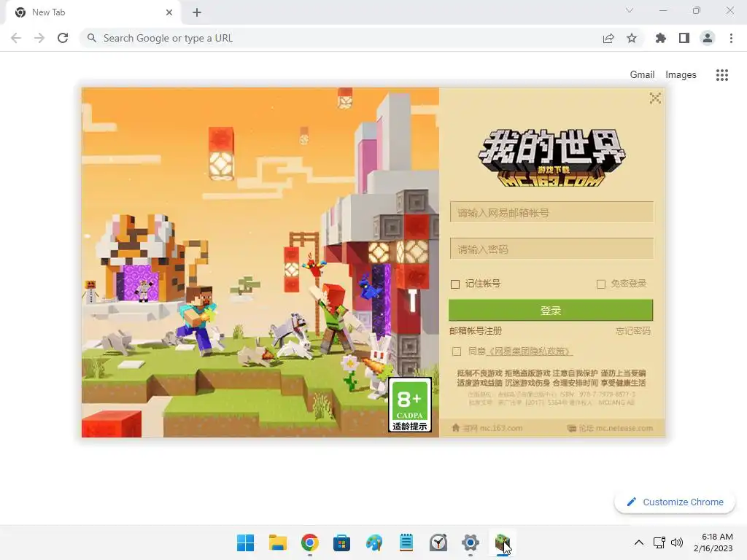Open the Gmail link
The width and height of the screenshot is (747, 560).
pyautogui.click(x=642, y=75)
